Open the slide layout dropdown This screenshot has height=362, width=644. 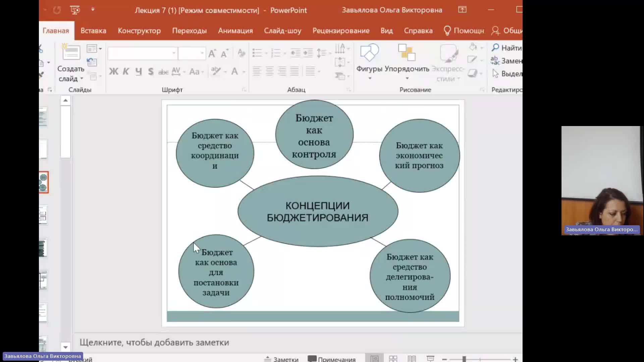pyautogui.click(x=94, y=49)
